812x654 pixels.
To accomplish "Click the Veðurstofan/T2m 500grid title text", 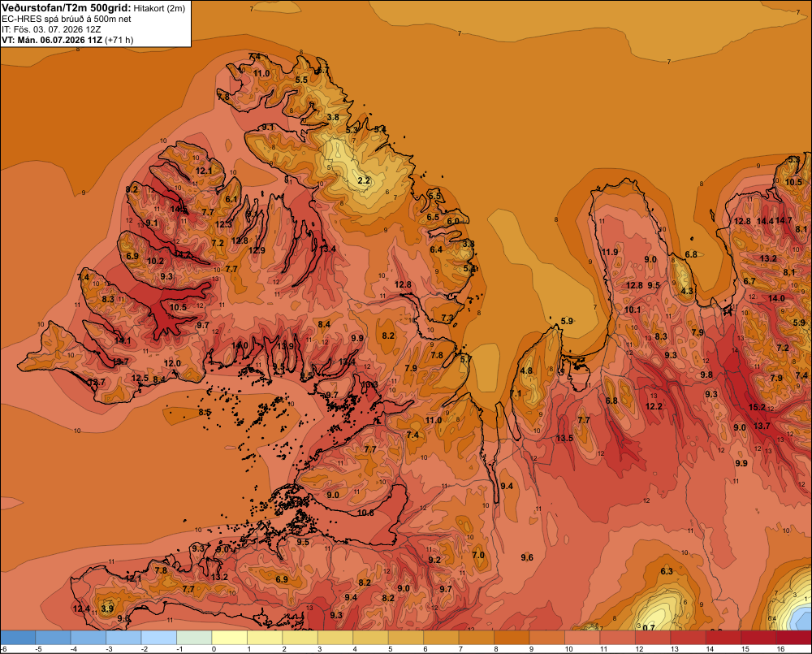I will [x=67, y=8].
